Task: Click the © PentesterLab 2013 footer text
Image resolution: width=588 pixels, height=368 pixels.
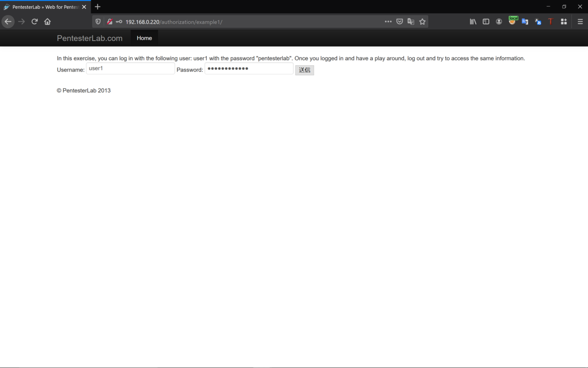Action: click(84, 91)
